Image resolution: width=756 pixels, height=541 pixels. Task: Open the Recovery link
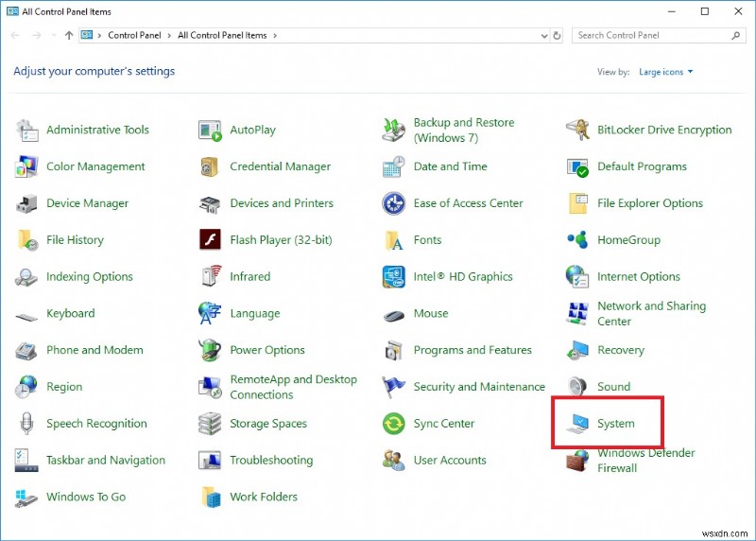pos(621,350)
